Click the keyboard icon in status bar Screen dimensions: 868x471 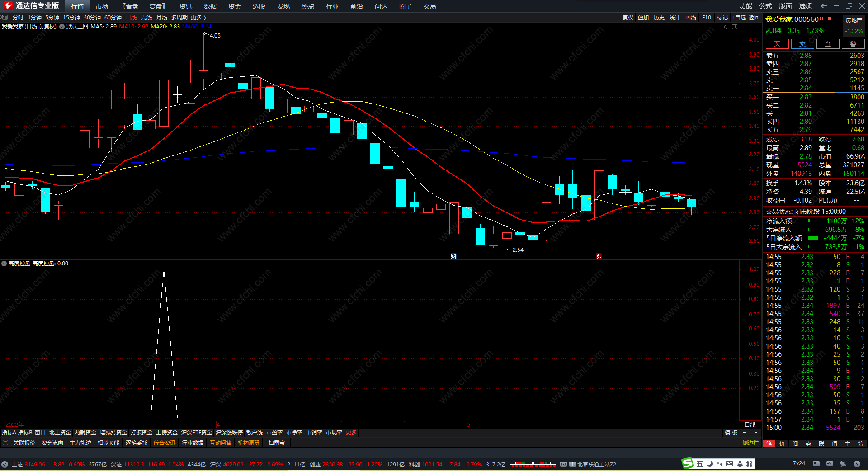[816, 464]
